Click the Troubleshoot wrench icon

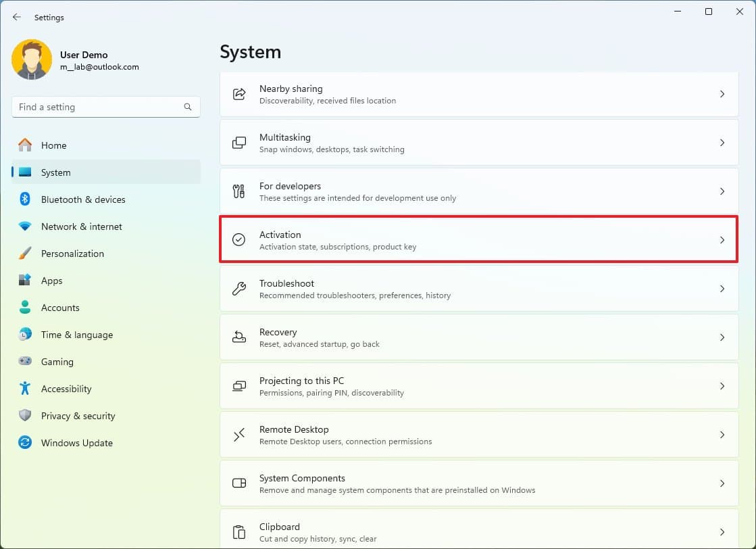(239, 289)
